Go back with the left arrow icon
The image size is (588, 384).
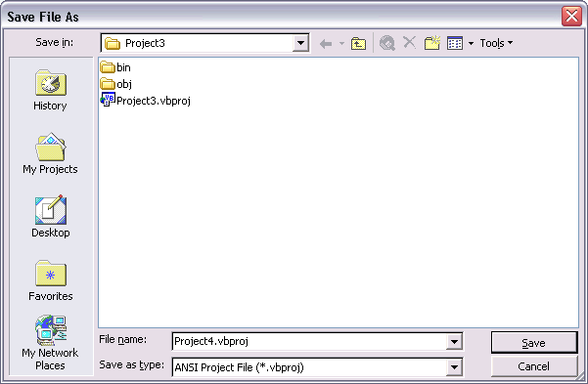(326, 44)
